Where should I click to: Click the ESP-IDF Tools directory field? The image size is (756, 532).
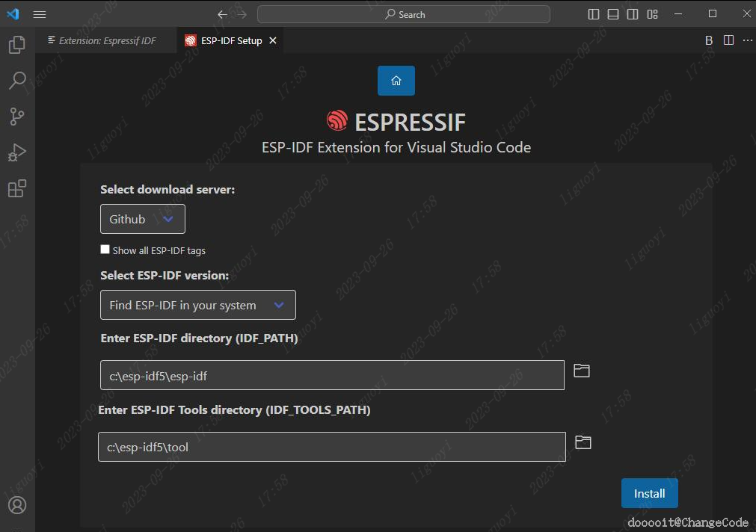point(332,447)
